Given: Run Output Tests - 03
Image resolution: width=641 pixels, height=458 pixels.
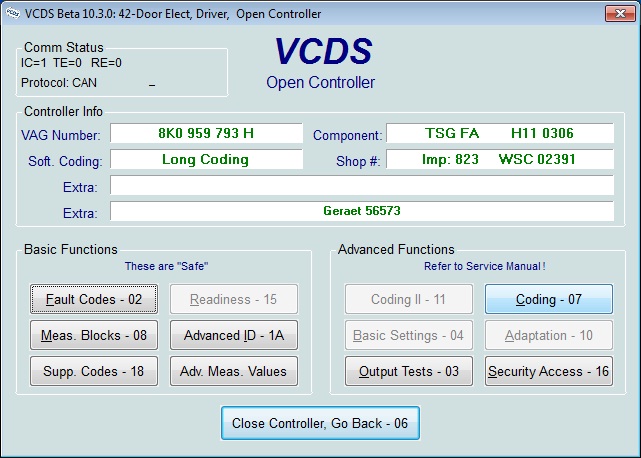Looking at the screenshot, I should pos(408,371).
